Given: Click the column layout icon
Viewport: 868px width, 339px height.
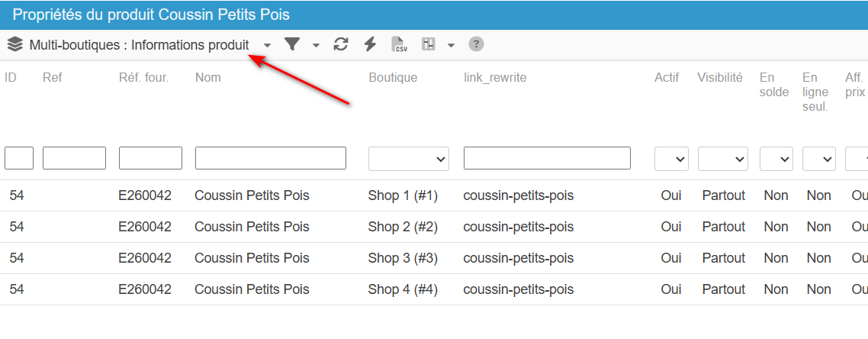Looking at the screenshot, I should (429, 45).
